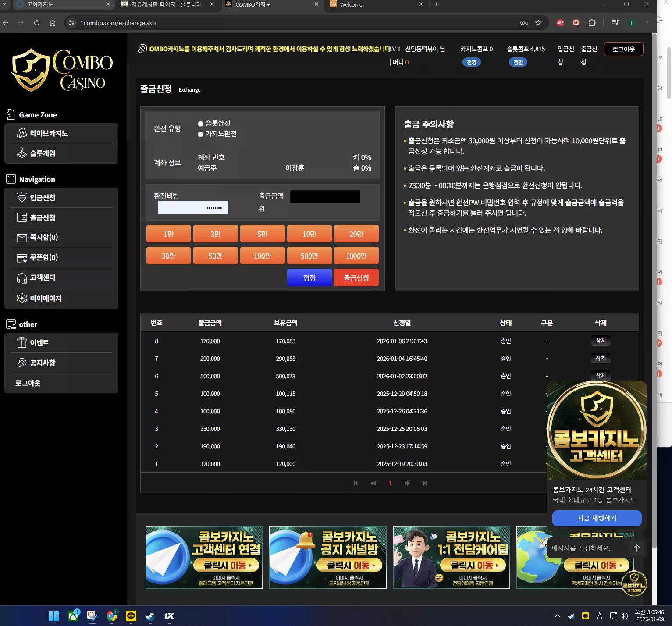Click 전환 under 카지노콤프
The width and height of the screenshot is (672, 626).
tap(472, 62)
